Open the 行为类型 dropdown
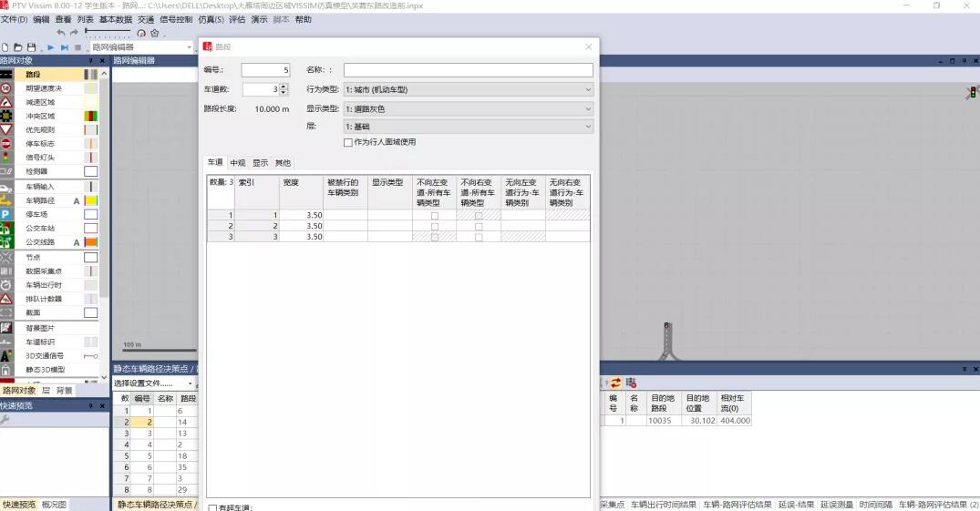Image resolution: width=980 pixels, height=511 pixels. pyautogui.click(x=469, y=90)
